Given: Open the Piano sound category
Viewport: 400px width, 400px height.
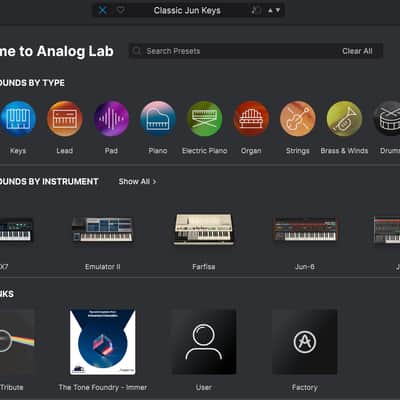Looking at the screenshot, I should pyautogui.click(x=158, y=118).
